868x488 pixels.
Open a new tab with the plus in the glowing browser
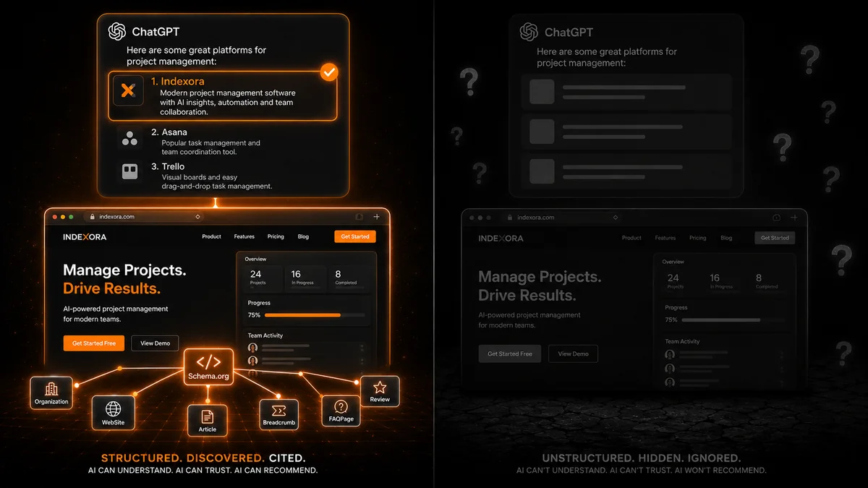click(376, 217)
